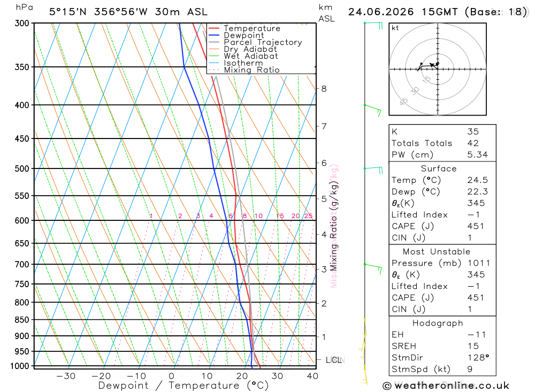The image size is (535, 392).
Task: Click the pink mixing ratio value 25
Action: click(309, 216)
